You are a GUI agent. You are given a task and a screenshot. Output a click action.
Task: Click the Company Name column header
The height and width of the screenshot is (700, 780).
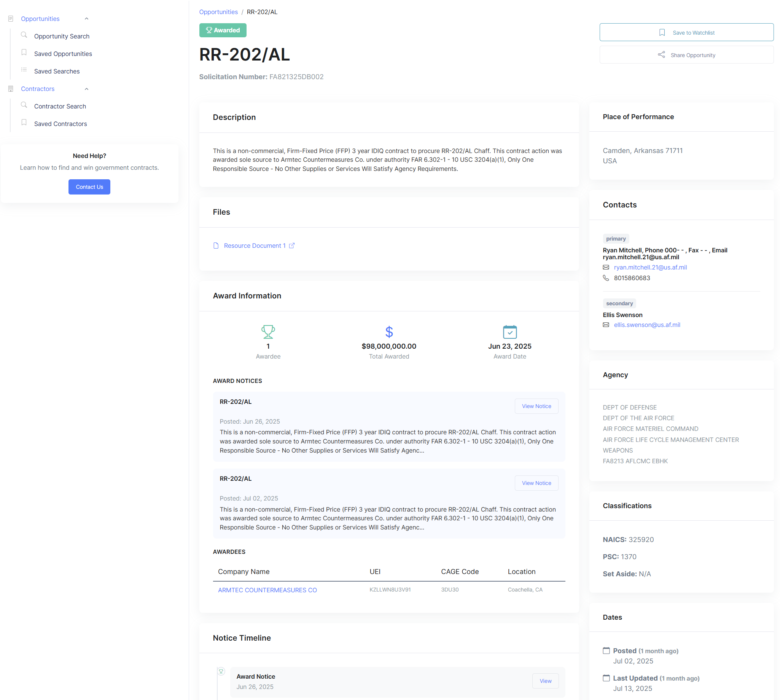244,572
